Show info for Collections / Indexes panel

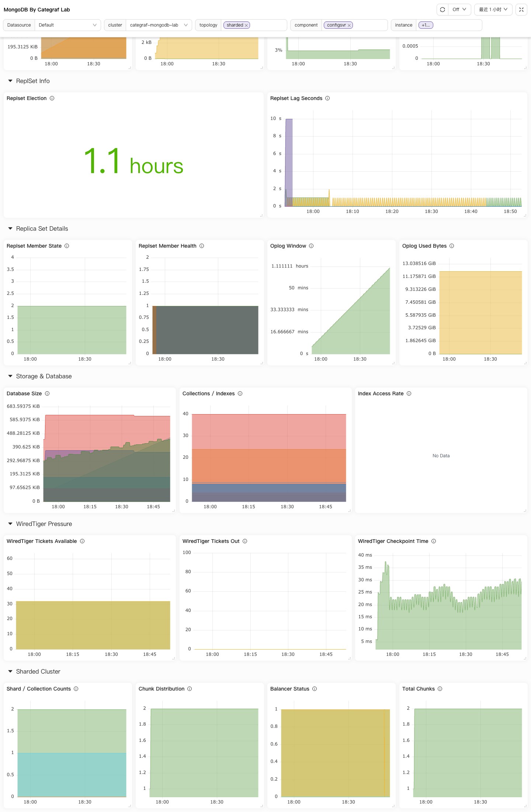tap(240, 393)
